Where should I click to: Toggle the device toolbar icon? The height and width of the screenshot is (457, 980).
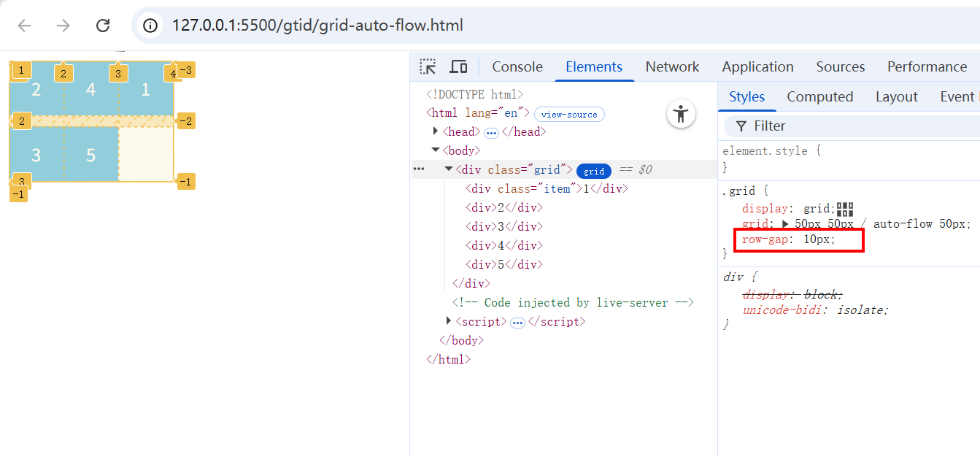pyautogui.click(x=458, y=67)
